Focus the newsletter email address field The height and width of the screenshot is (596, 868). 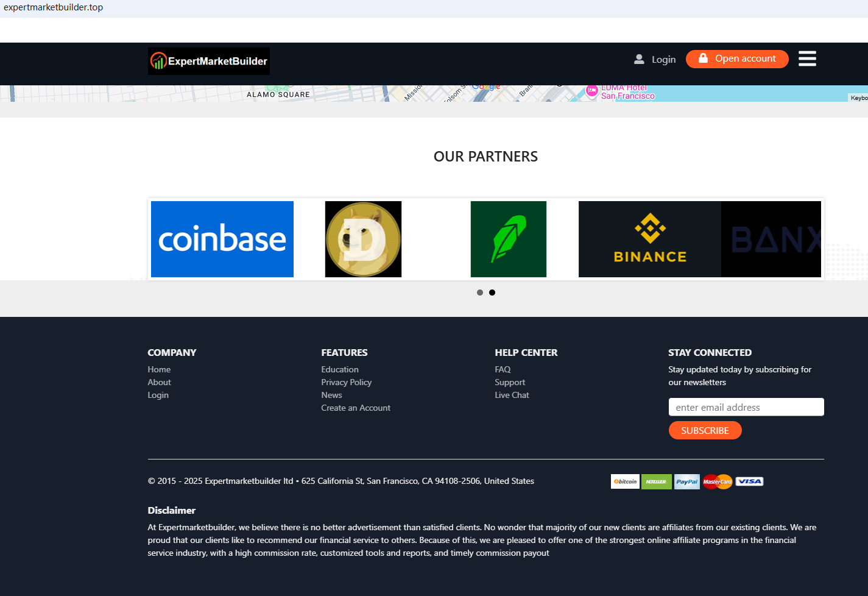[x=746, y=407]
